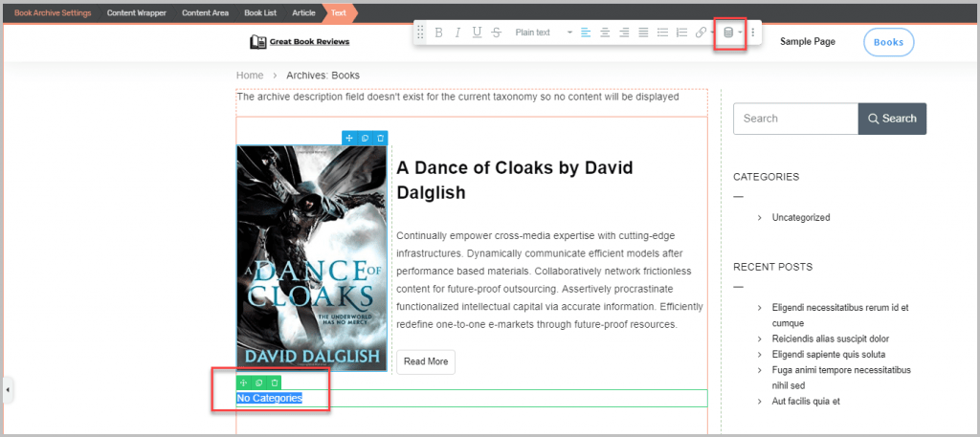Open the toolbar's three-dot more options
Screen dimensions: 980x437
click(753, 33)
